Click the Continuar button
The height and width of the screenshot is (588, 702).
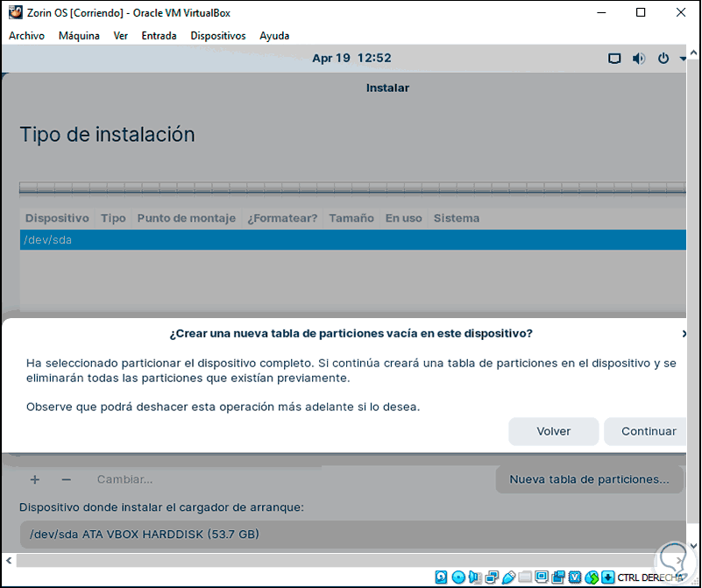click(645, 431)
